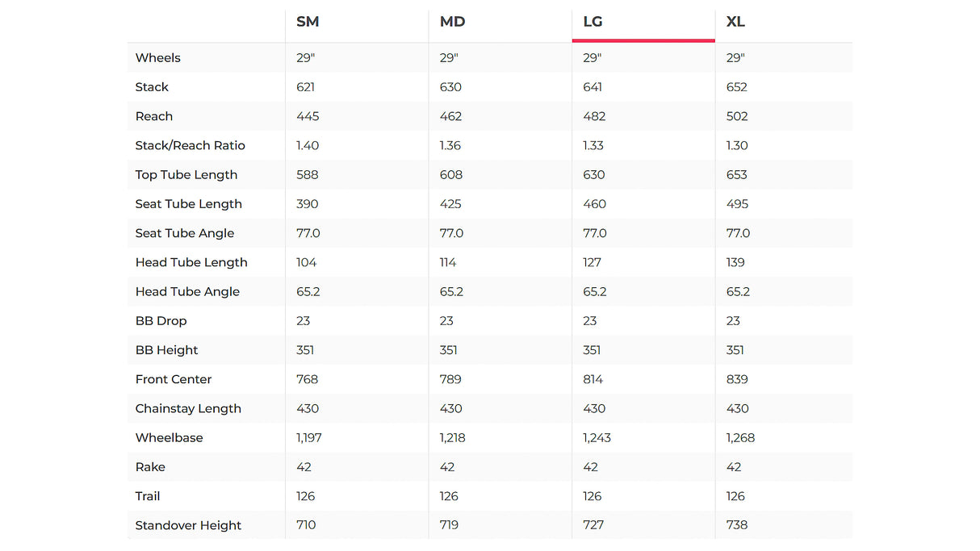Select the SM size column tab
The width and height of the screenshot is (980, 551).
308,22
